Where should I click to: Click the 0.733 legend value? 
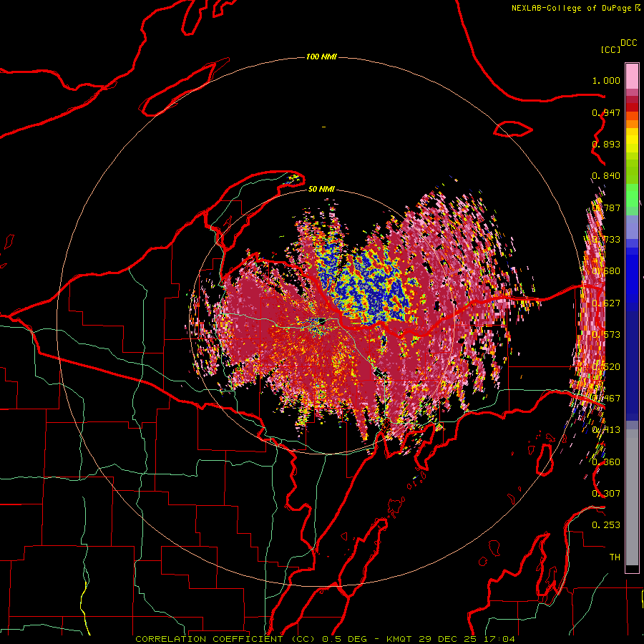[606, 240]
